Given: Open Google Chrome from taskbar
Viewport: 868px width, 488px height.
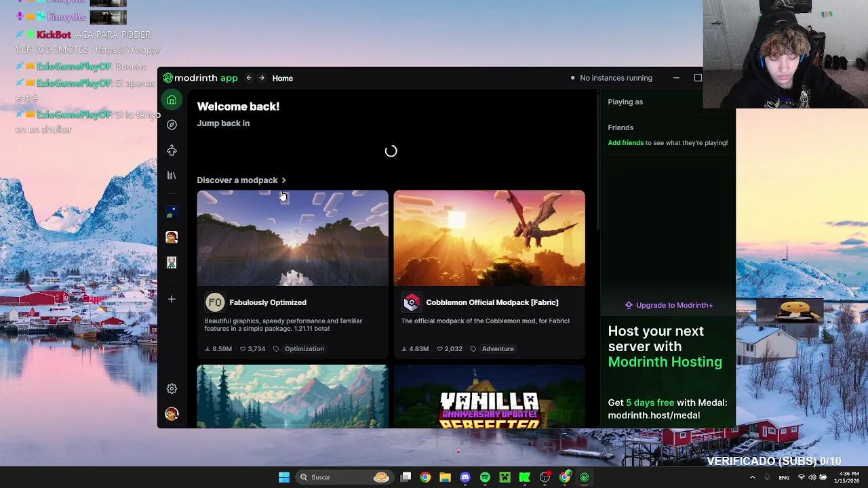Looking at the screenshot, I should (425, 477).
